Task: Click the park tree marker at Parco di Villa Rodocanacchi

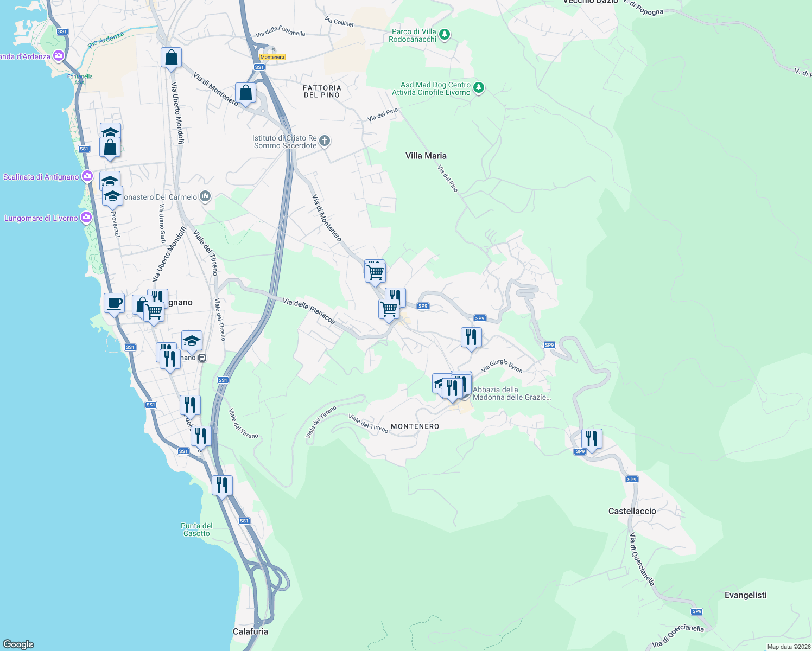Action: click(x=444, y=34)
